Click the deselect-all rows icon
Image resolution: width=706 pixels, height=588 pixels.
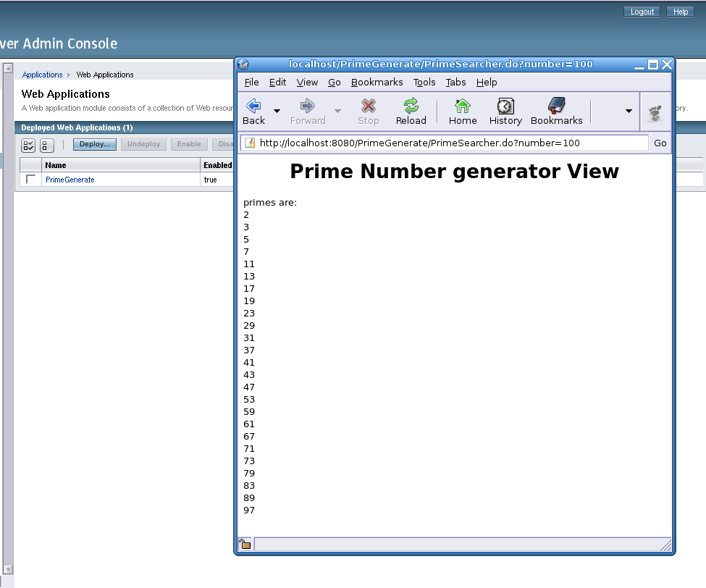pyautogui.click(x=46, y=145)
